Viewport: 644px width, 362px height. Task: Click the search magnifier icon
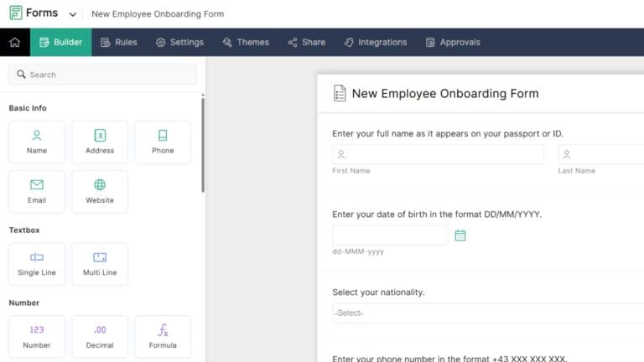pyautogui.click(x=21, y=75)
